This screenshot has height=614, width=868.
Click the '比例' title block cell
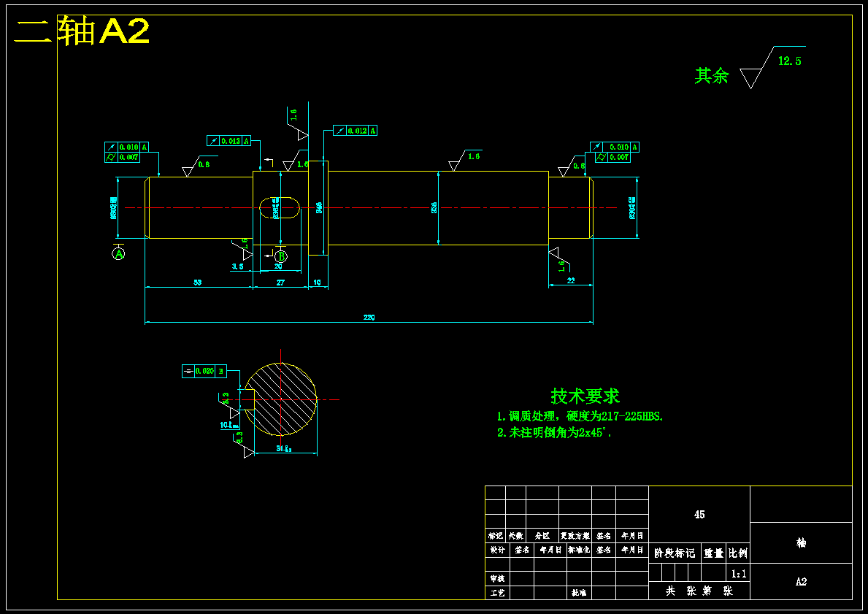[x=738, y=553]
